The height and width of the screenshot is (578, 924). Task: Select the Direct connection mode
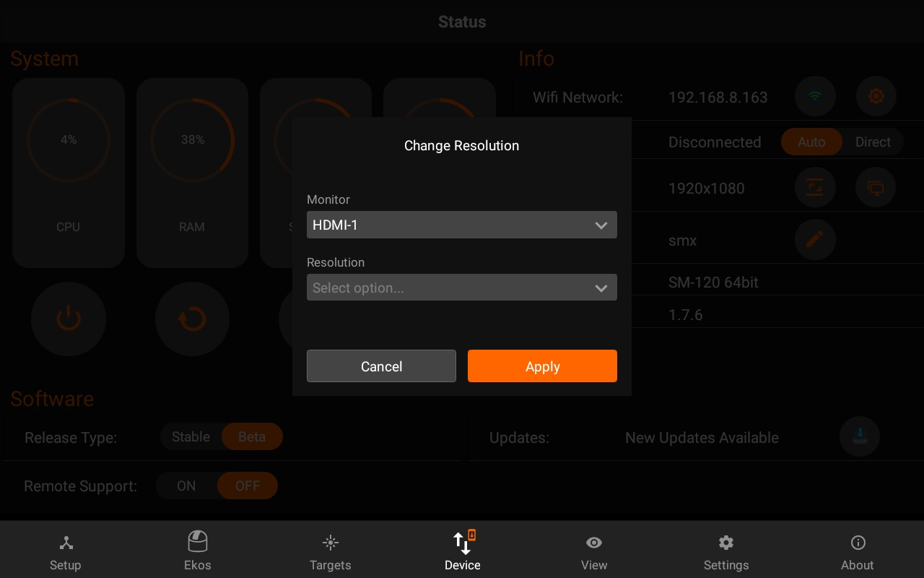(x=873, y=142)
